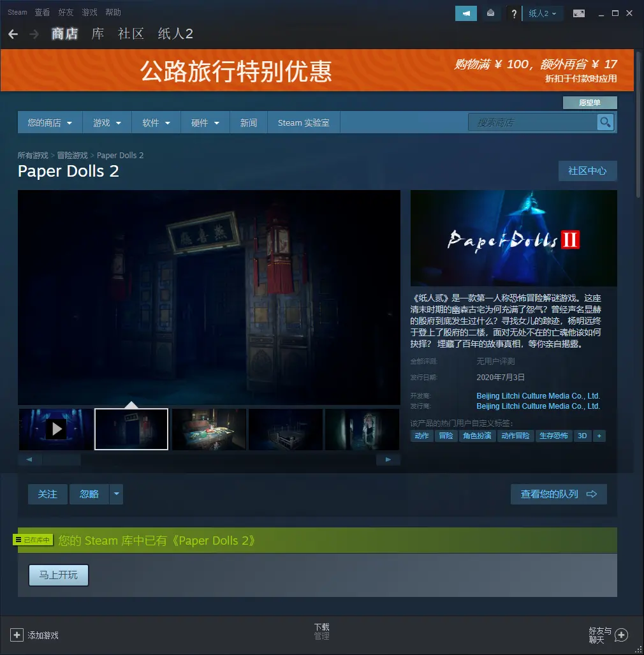The image size is (644, 655).
Task: Open 纸人2 account dropdown
Action: coord(542,13)
